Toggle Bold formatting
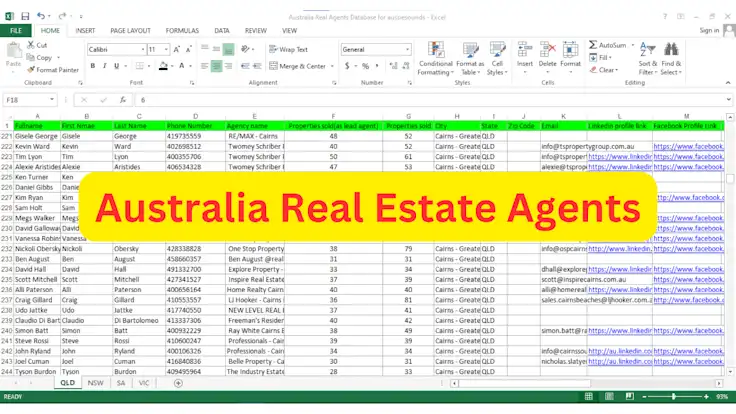The height and width of the screenshot is (414, 736). pos(92,66)
